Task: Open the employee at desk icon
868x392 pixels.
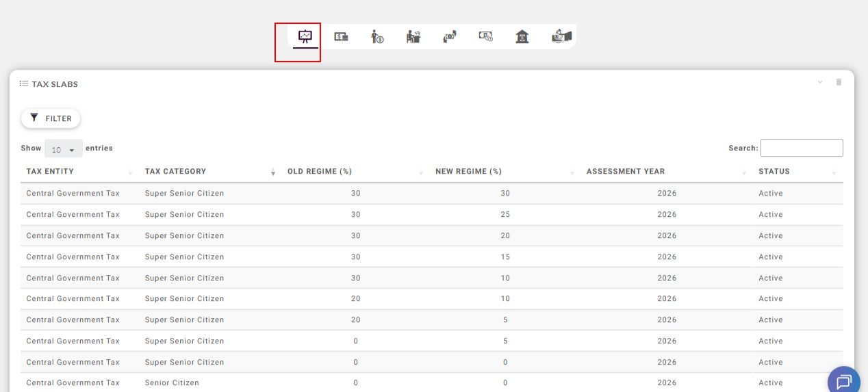Action: click(413, 37)
